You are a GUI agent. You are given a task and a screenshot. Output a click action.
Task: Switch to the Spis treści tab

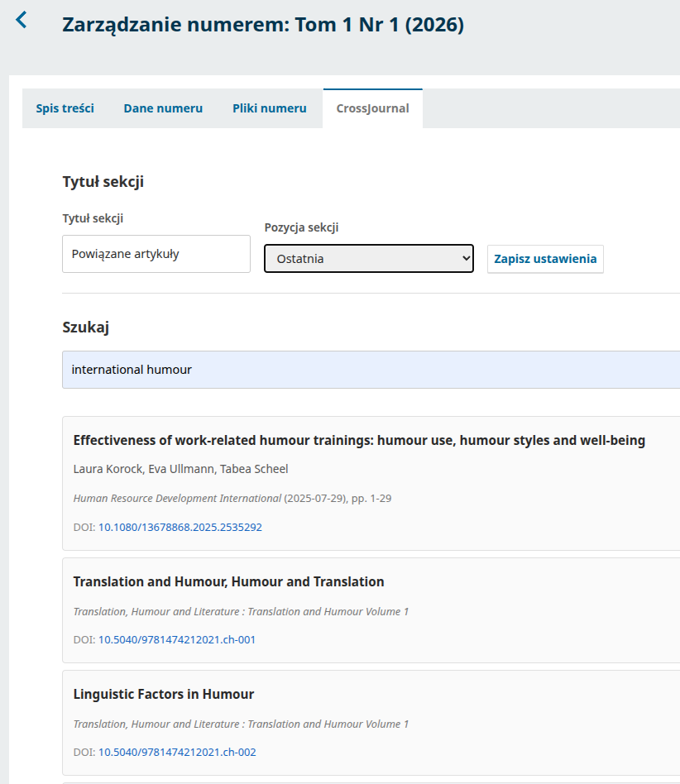point(65,108)
